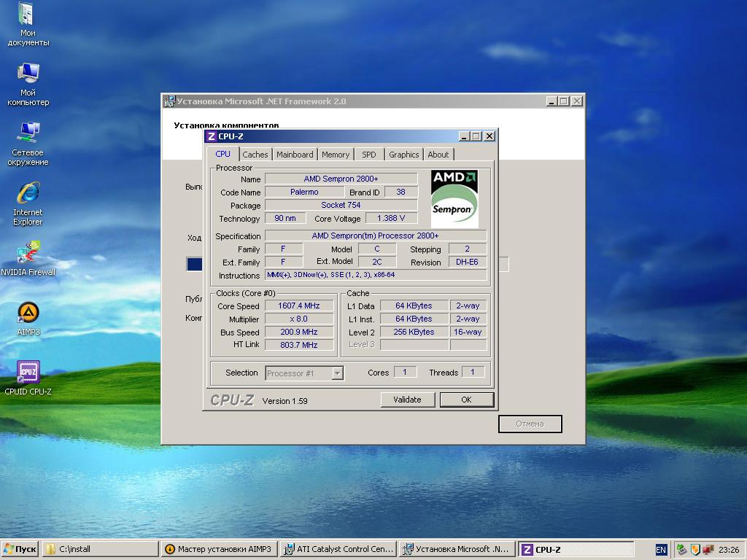Launch the AIMP3 desktop shortcut
Screen dimensions: 747x560
coord(28,319)
